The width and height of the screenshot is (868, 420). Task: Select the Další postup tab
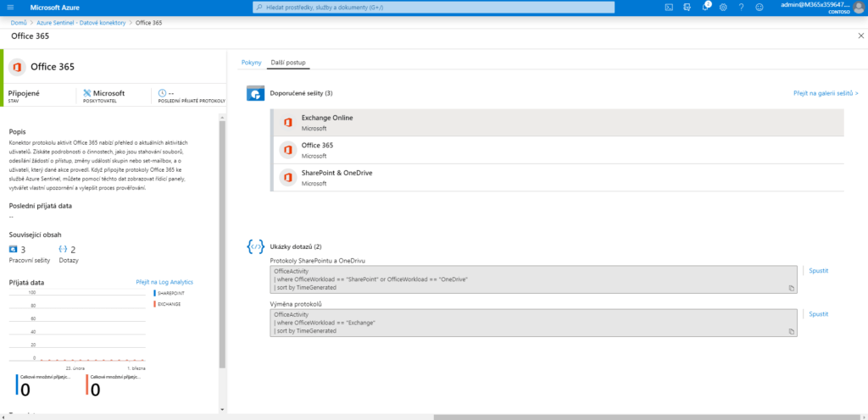click(x=288, y=63)
